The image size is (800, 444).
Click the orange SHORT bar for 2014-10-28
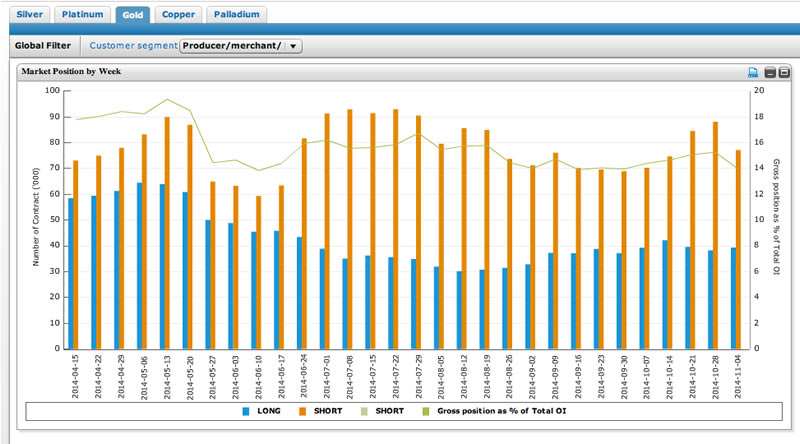click(x=716, y=235)
